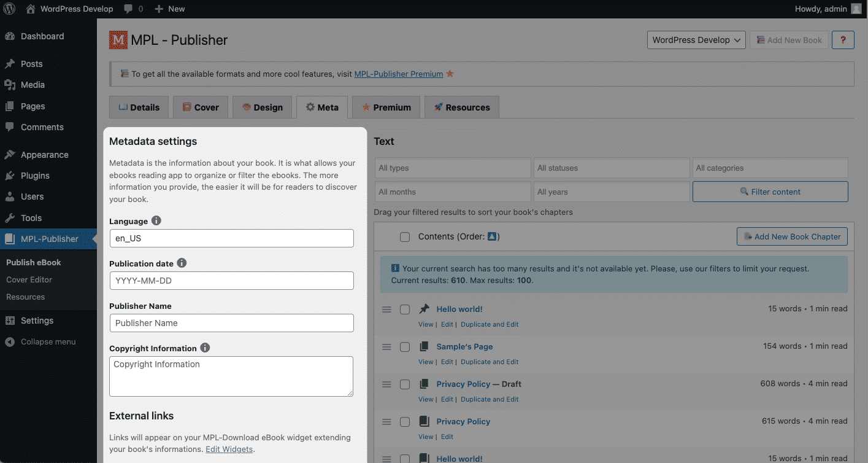868x463 pixels.
Task: Click the Add New Book Chapter button
Action: [792, 236]
